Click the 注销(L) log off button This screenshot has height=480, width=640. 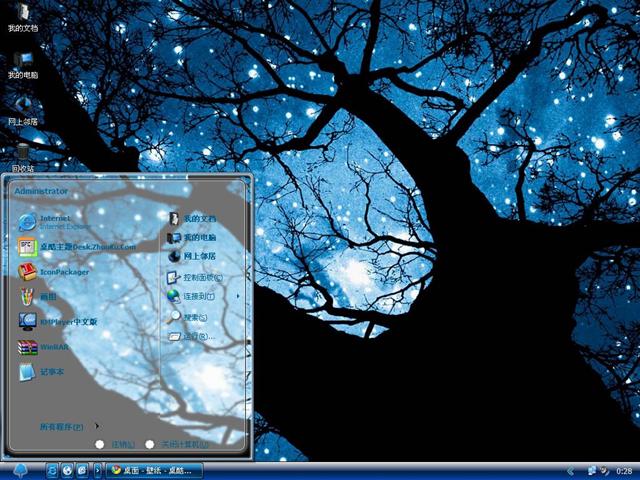pyautogui.click(x=115, y=444)
